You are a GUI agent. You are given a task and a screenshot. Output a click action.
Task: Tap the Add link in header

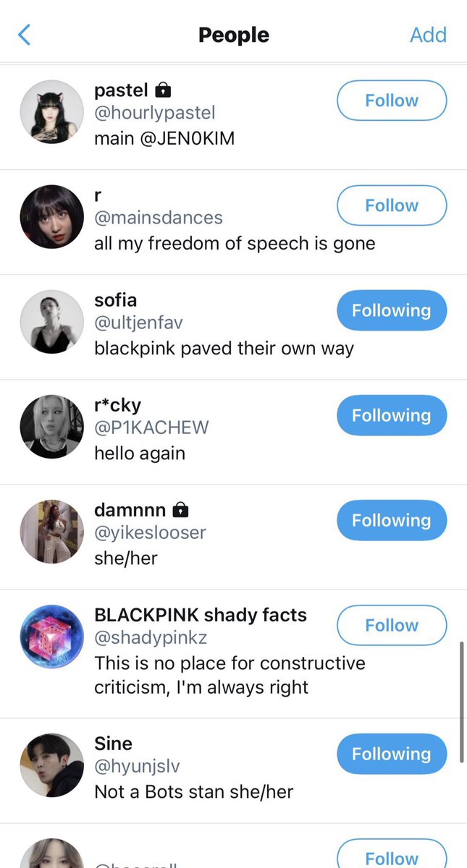tap(428, 35)
